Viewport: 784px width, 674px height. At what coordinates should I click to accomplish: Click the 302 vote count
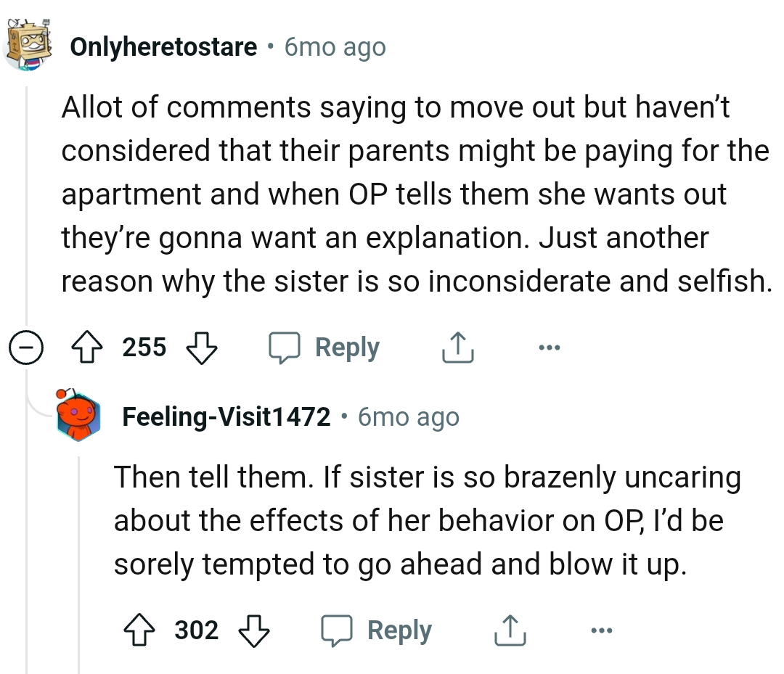[195, 630]
